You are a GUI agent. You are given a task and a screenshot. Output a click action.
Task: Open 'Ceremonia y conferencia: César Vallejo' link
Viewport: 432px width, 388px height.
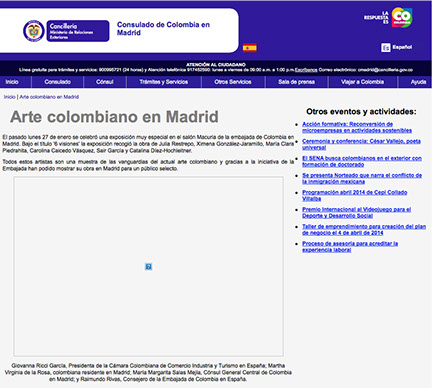[x=361, y=144]
